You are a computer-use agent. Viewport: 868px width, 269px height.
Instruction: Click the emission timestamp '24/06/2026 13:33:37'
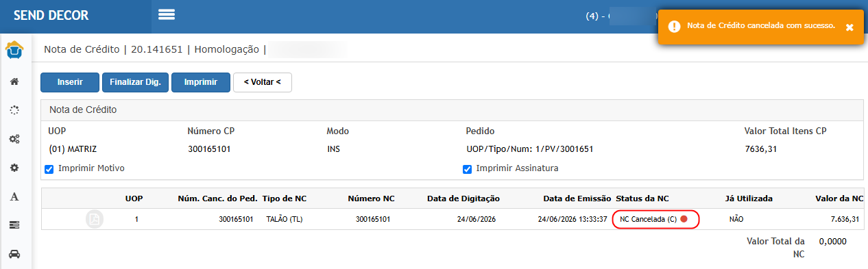click(x=573, y=220)
